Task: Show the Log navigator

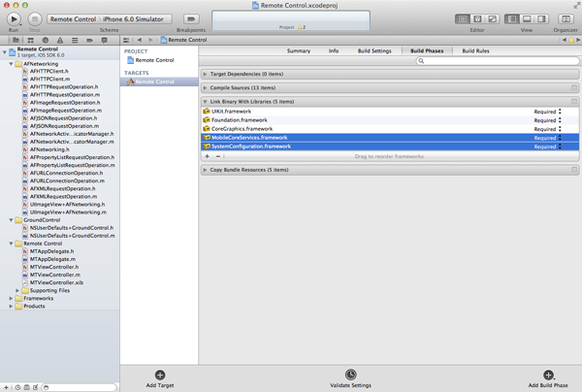Action: (105, 40)
